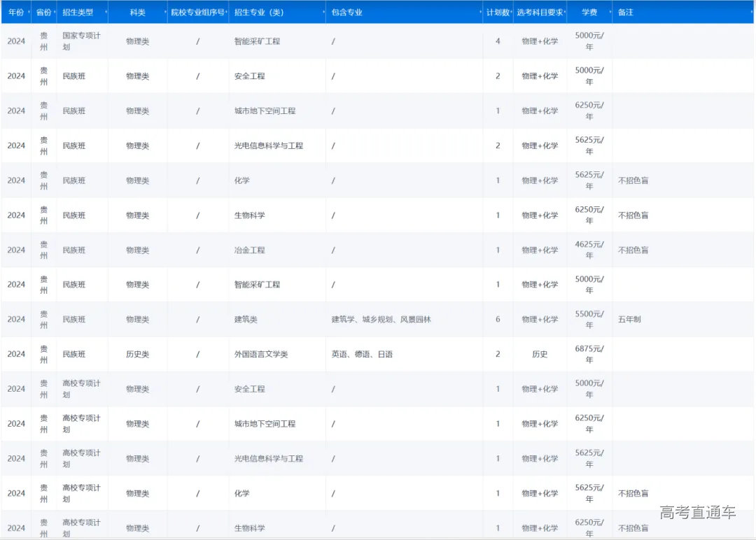Select the 建筑学、城乡规划、风景园林 cell
This screenshot has height=540, width=756.
tap(381, 320)
